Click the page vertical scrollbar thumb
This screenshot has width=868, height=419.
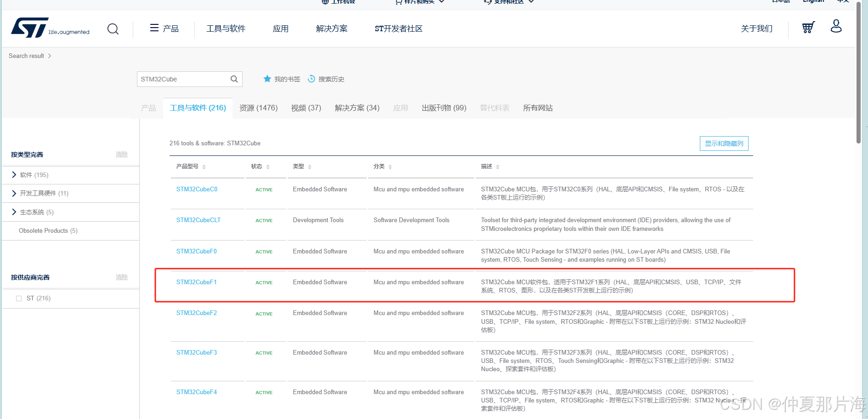tap(858, 74)
